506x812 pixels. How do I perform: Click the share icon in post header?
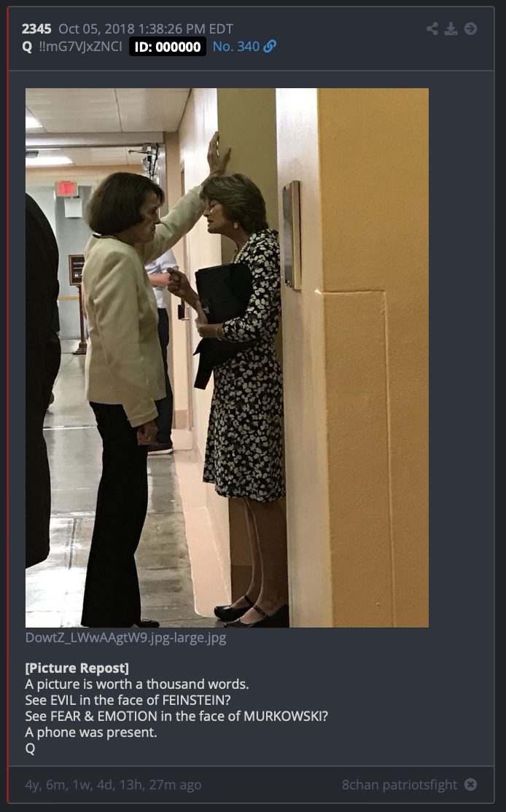coord(432,28)
